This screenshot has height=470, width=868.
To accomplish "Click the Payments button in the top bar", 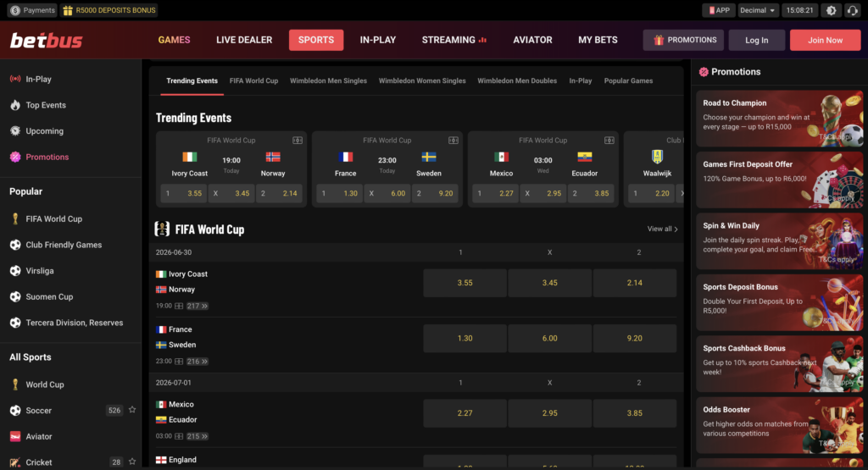I will coord(33,10).
